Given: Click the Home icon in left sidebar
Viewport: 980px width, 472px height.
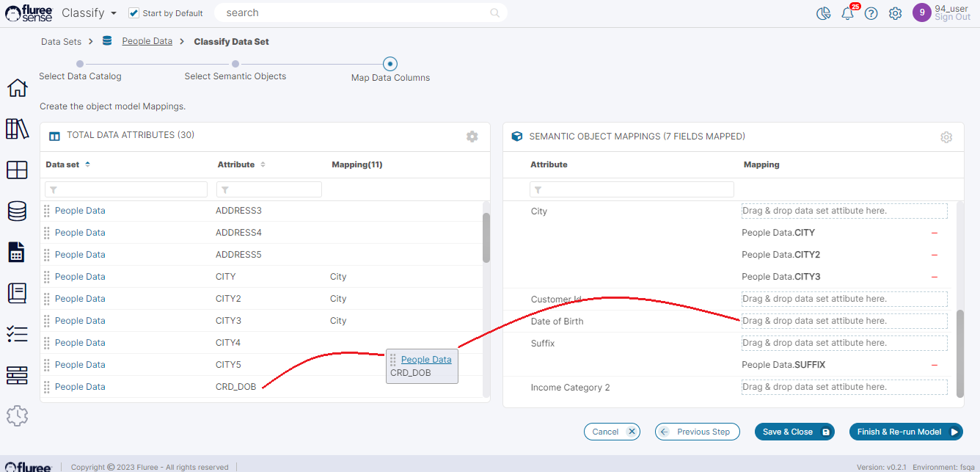Looking at the screenshot, I should (x=17, y=87).
